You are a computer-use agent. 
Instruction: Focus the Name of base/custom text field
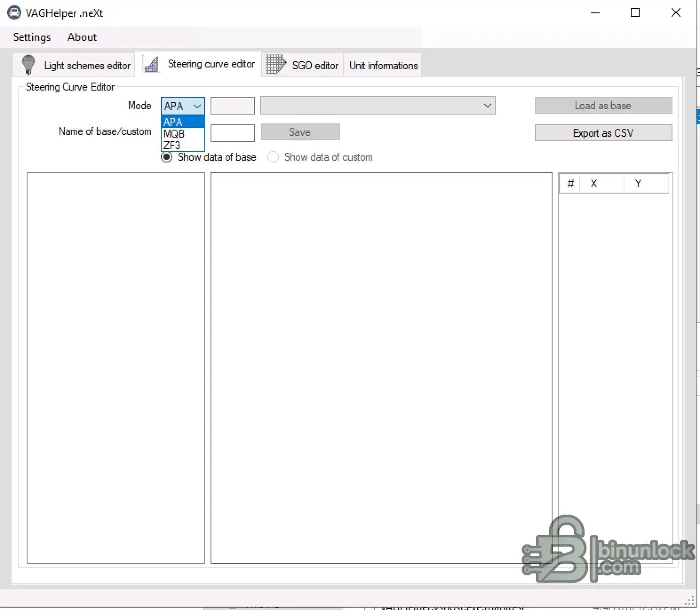(x=232, y=133)
